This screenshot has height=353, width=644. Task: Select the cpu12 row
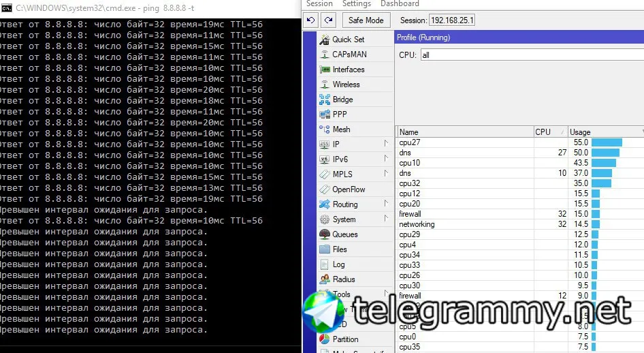[521, 194]
